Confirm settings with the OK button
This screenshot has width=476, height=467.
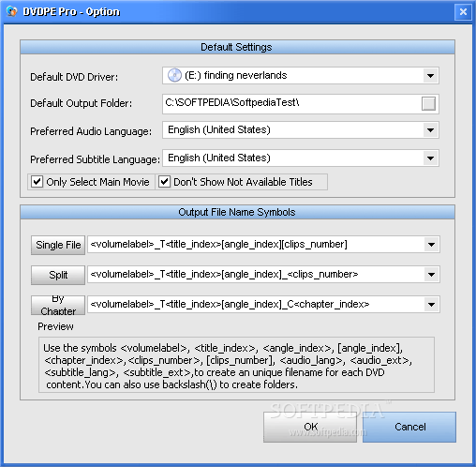point(310,427)
